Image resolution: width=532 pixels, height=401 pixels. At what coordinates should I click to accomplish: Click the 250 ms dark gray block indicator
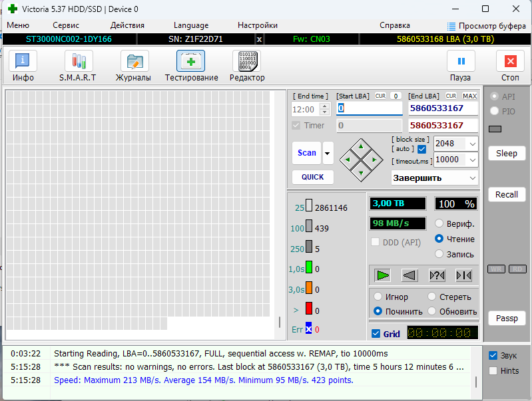pyautogui.click(x=309, y=247)
